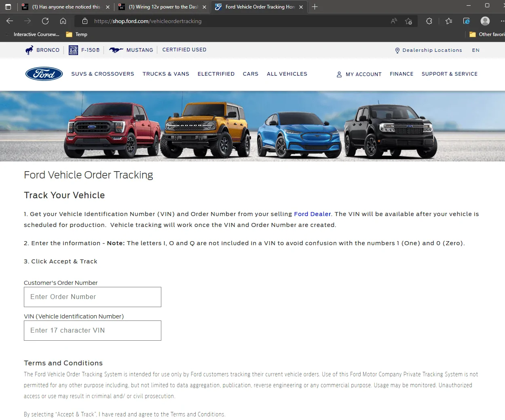Open SUVs & Crossovers menu
This screenshot has height=420, width=505.
[103, 74]
